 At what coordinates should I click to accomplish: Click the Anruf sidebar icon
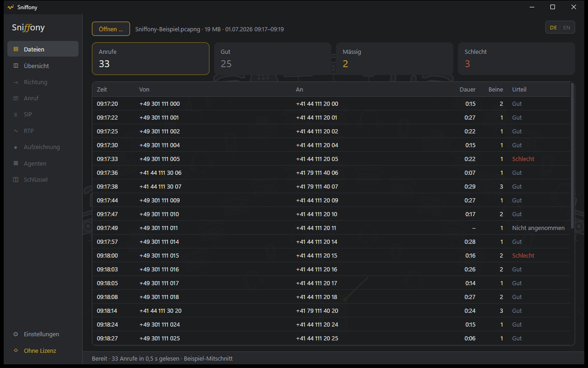(16, 98)
